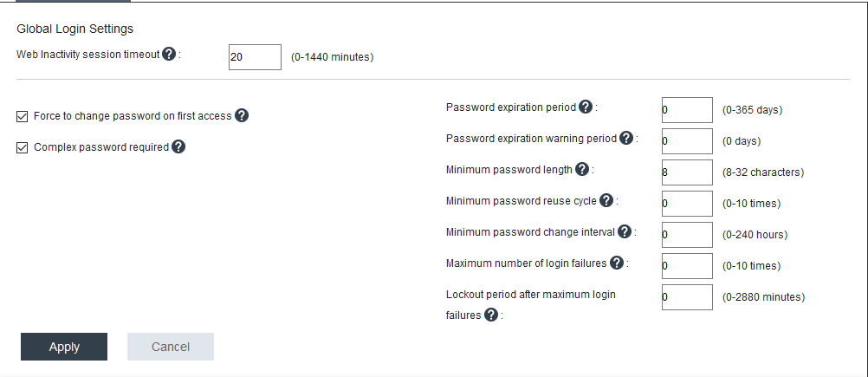868x377 pixels.
Task: Click help icon next to Web Inactivity session timeout
Action: tap(170, 54)
